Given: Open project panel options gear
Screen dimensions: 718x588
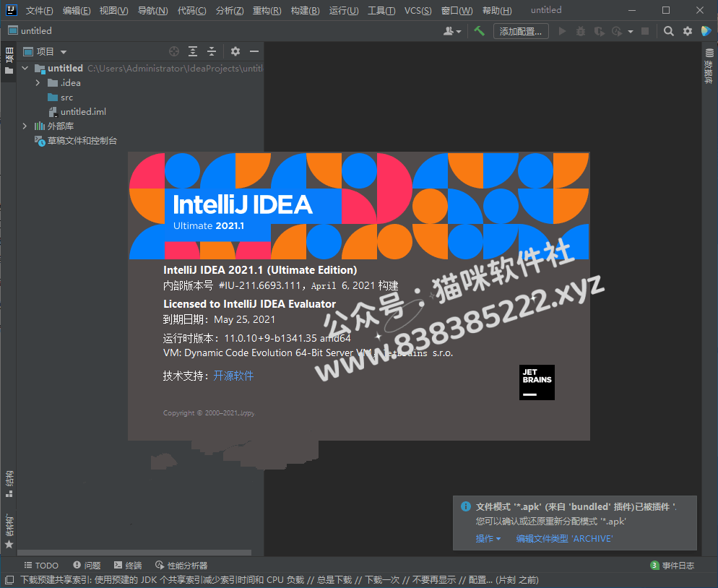Looking at the screenshot, I should (x=235, y=51).
